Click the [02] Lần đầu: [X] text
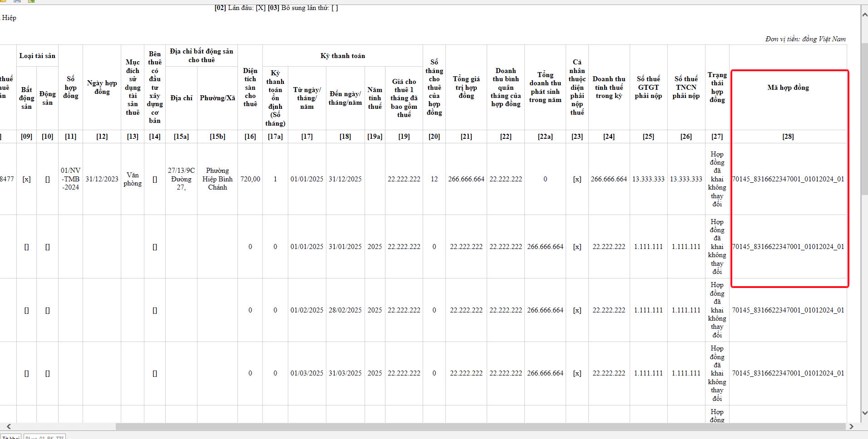 (240, 8)
